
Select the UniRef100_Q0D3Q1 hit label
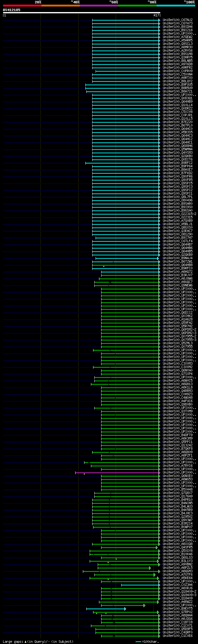pyautogui.click(x=178, y=98)
